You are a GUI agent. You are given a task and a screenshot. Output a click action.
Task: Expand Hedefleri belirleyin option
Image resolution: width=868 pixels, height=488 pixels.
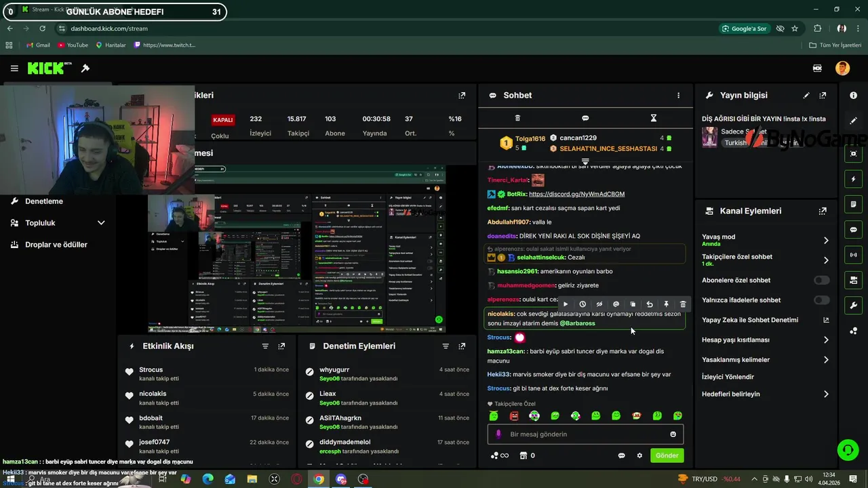826,394
